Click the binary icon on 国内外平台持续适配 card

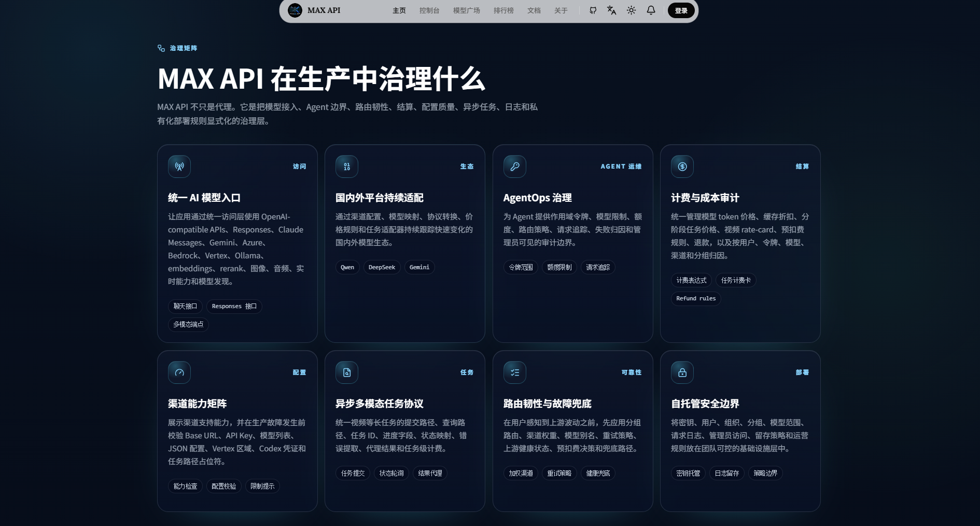coord(347,167)
